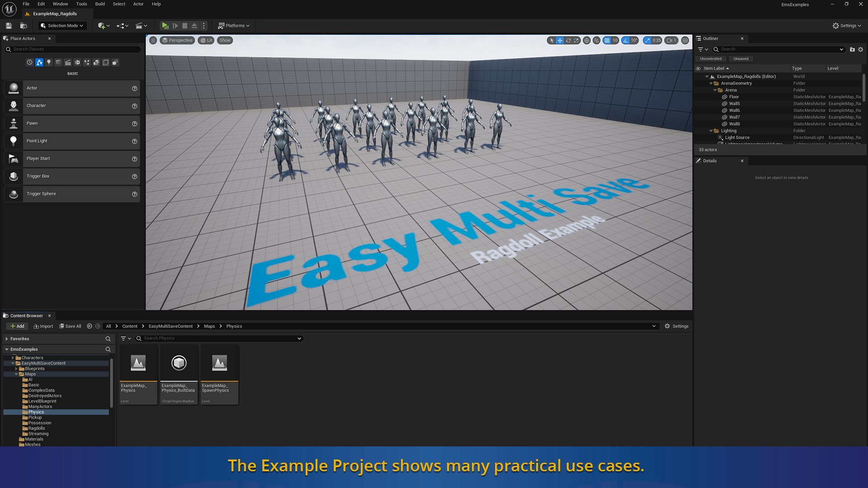This screenshot has height=488, width=868.
Task: Click help icon next to Point Light
Action: point(134,141)
